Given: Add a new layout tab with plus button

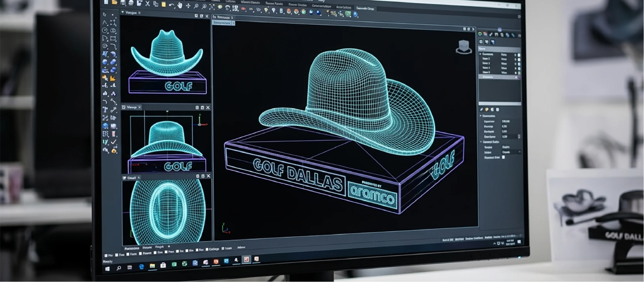Looking at the screenshot, I should tap(169, 246).
